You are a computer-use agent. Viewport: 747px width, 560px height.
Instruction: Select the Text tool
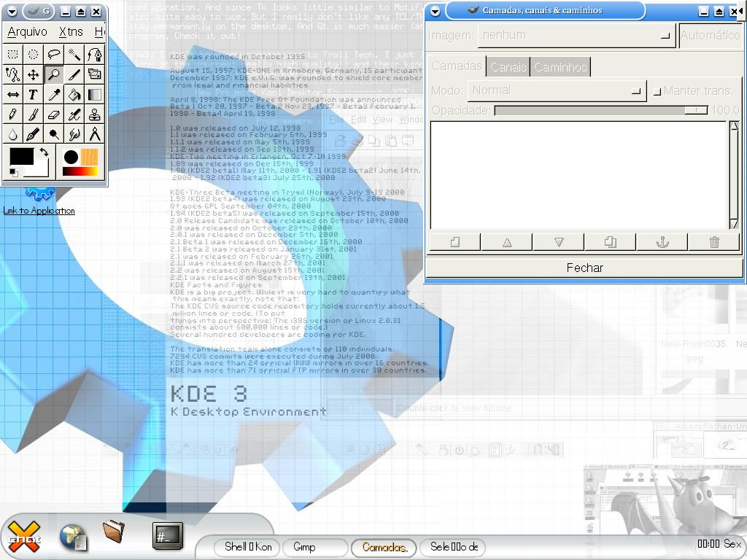click(x=33, y=94)
